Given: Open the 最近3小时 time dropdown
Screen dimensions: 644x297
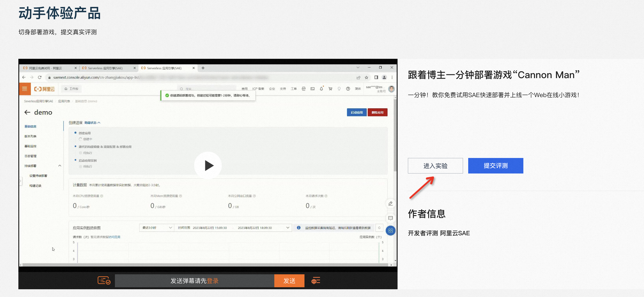Looking at the screenshot, I should point(157,228).
